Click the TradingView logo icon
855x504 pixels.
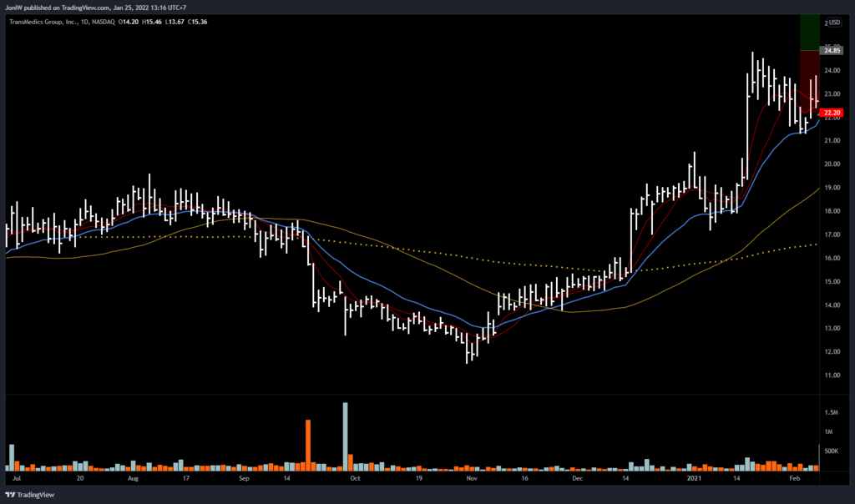click(x=9, y=494)
